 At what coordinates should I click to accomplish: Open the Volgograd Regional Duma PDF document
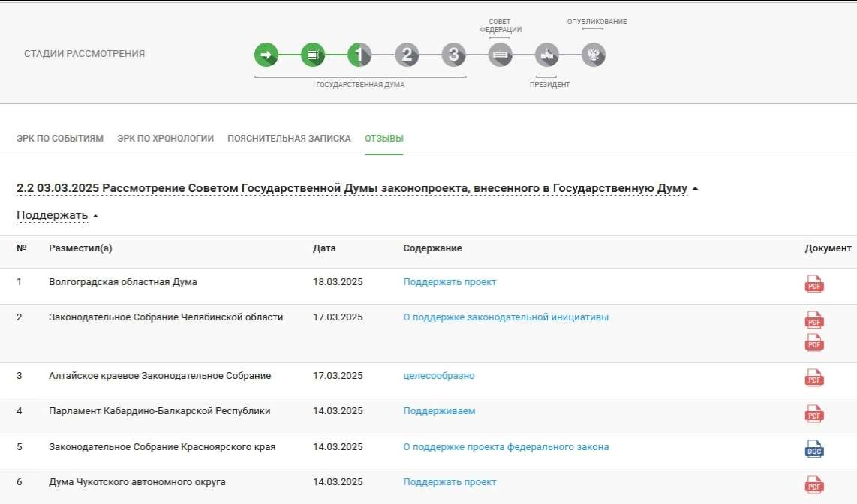point(814,284)
